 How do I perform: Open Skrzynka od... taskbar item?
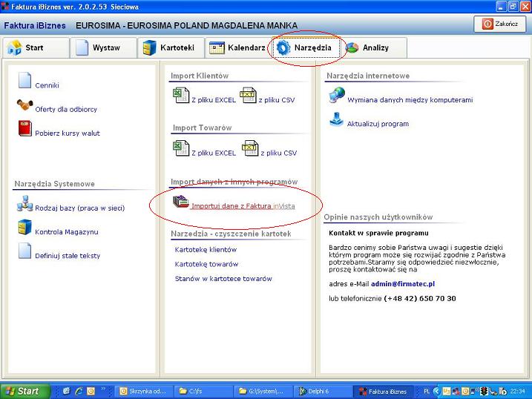(145, 392)
